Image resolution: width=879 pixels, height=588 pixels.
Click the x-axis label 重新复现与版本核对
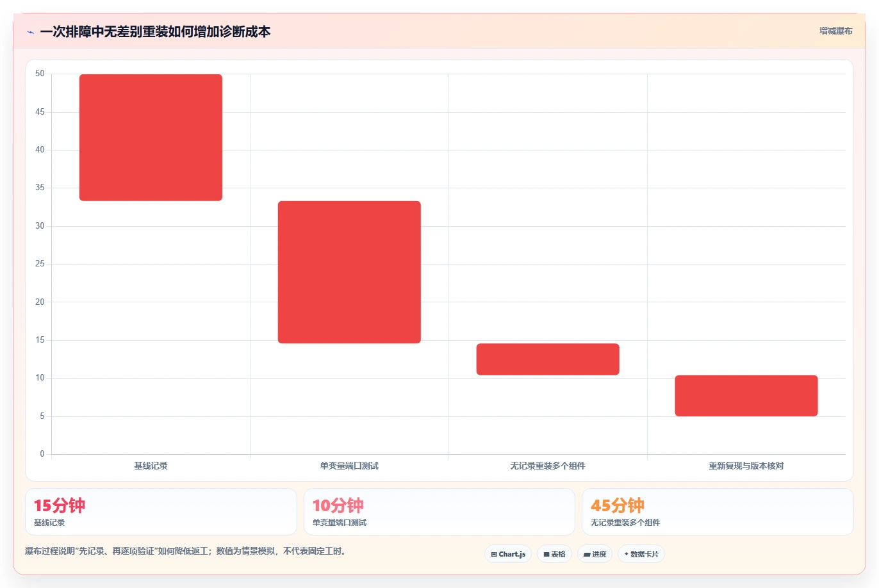pos(746,466)
